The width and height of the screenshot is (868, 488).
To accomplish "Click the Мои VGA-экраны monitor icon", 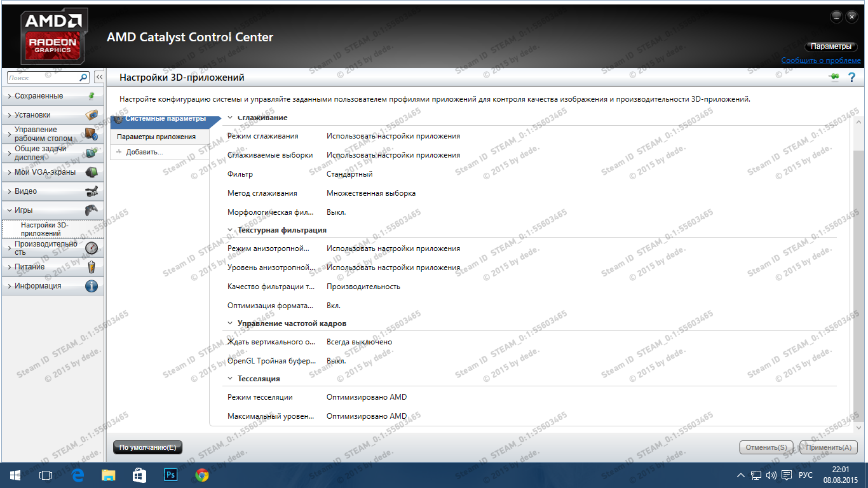I will (x=92, y=172).
